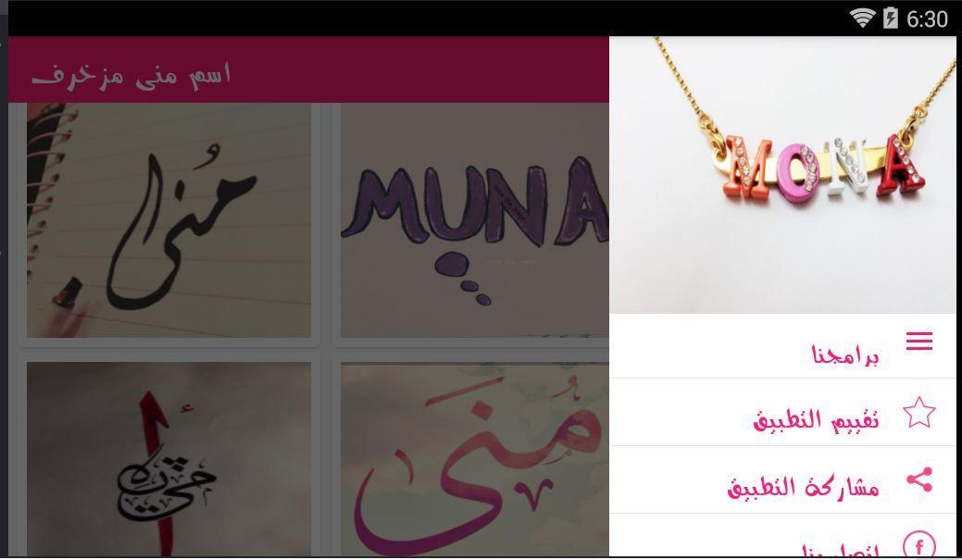Click the letter M charm on necklace

748,168
